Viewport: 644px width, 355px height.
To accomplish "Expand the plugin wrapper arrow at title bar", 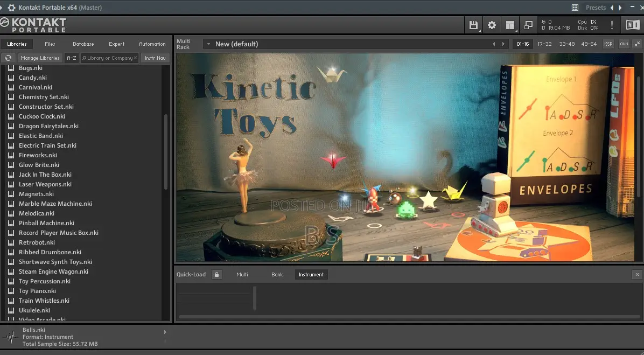I will 1,8.
